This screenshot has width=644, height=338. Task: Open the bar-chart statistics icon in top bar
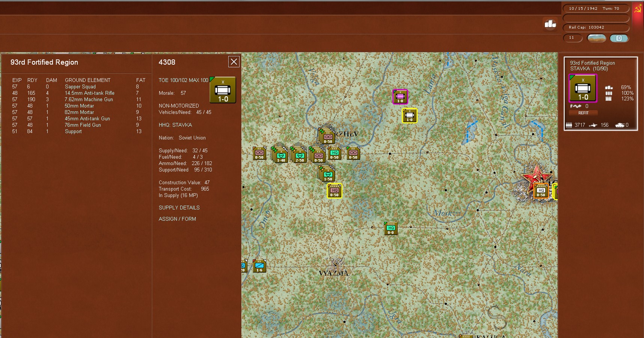(x=550, y=24)
